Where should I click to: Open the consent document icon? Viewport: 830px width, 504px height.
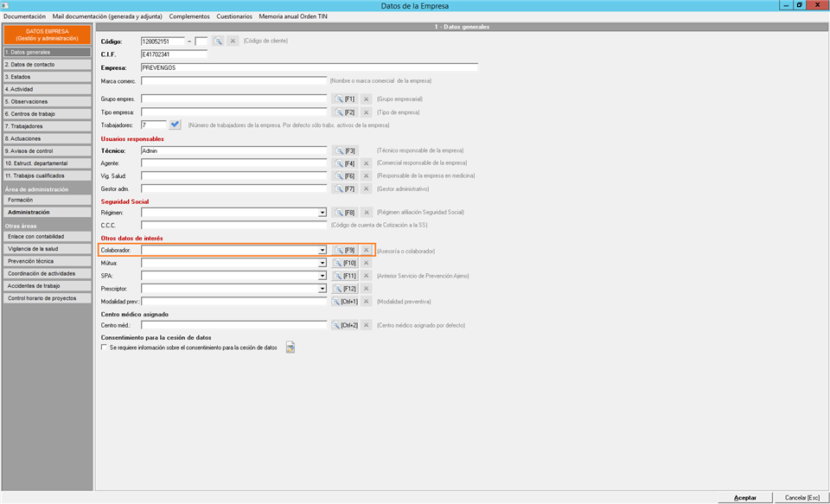(x=290, y=348)
